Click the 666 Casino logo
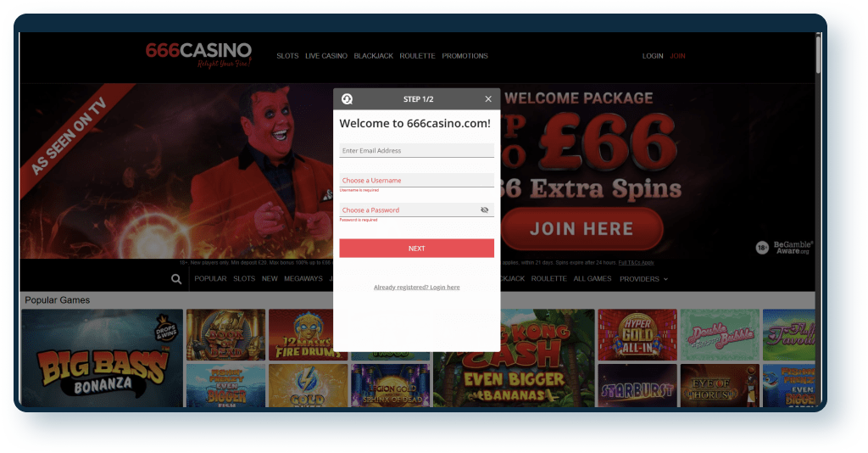Viewport: 868px width, 453px height. coord(198,55)
